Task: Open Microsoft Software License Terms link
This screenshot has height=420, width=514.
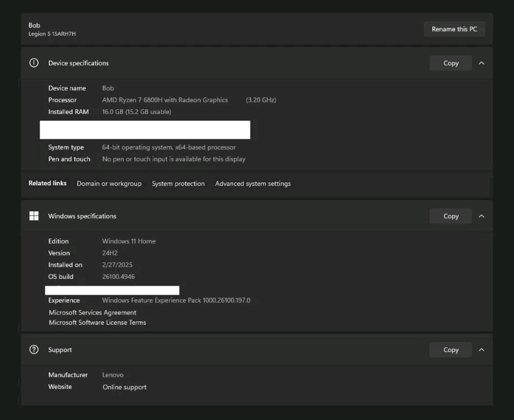Action: (98, 323)
